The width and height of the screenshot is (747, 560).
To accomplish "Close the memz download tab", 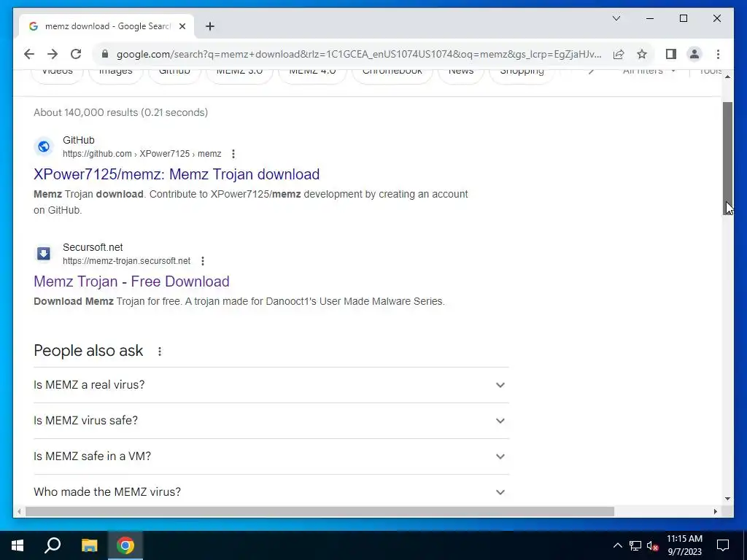I will click(182, 26).
